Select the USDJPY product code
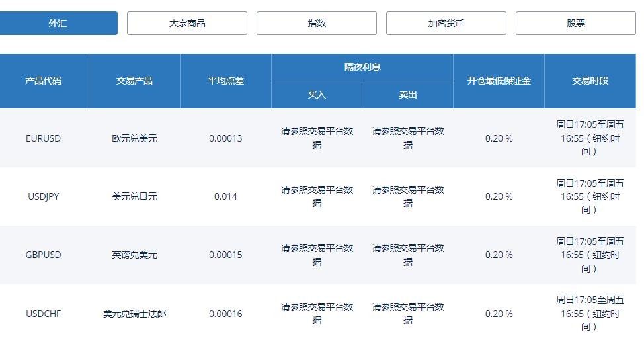This screenshot has height=340, width=644. click(44, 196)
